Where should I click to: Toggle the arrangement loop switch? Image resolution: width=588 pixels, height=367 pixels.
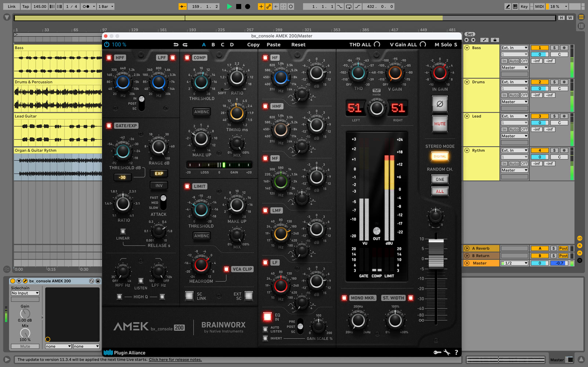pyautogui.click(x=349, y=6)
